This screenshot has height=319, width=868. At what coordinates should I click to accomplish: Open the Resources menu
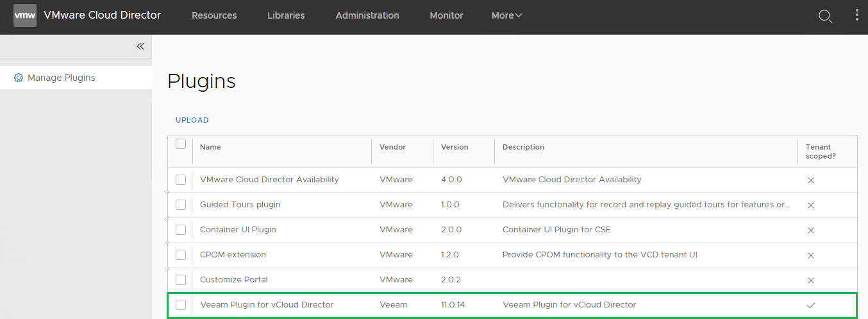pos(214,15)
